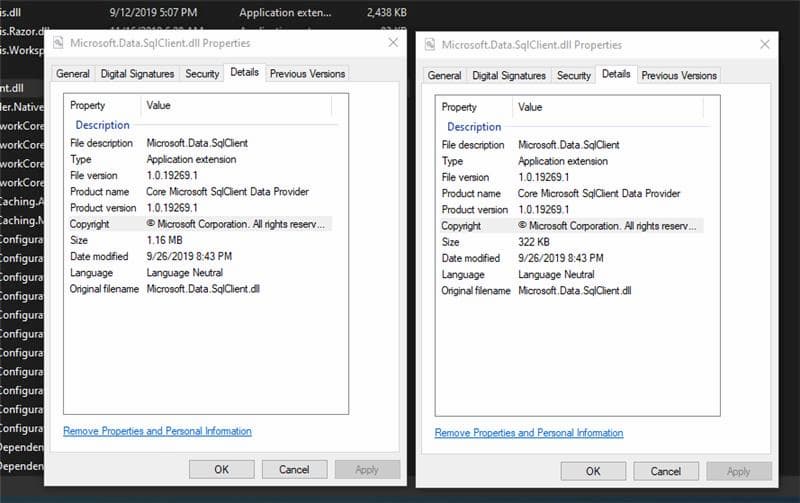
Task: Select Product name row in left window
Action: point(200,192)
